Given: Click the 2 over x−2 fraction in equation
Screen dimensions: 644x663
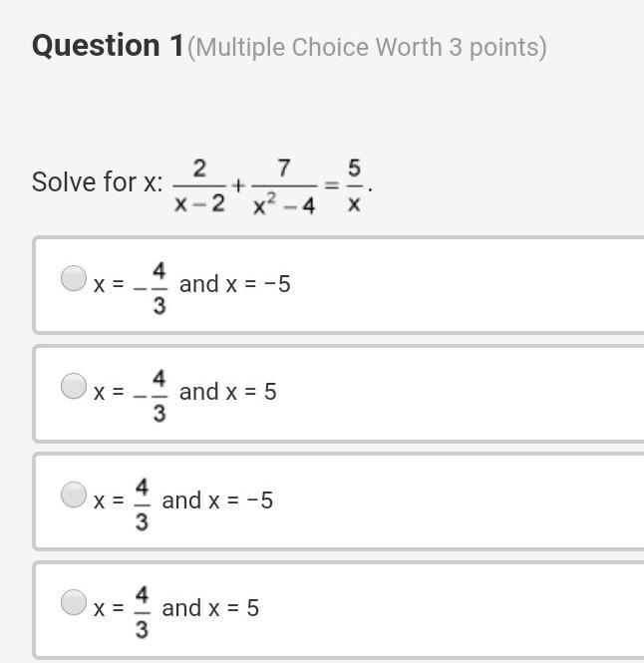Looking at the screenshot, I should [x=199, y=185].
